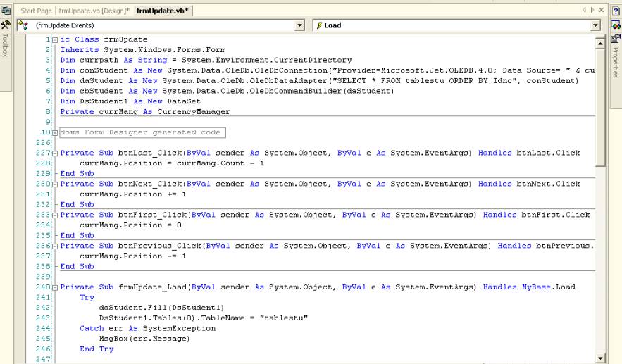Click 'Catch err As SystemException' line
This screenshot has width=622, height=364.
point(147,328)
